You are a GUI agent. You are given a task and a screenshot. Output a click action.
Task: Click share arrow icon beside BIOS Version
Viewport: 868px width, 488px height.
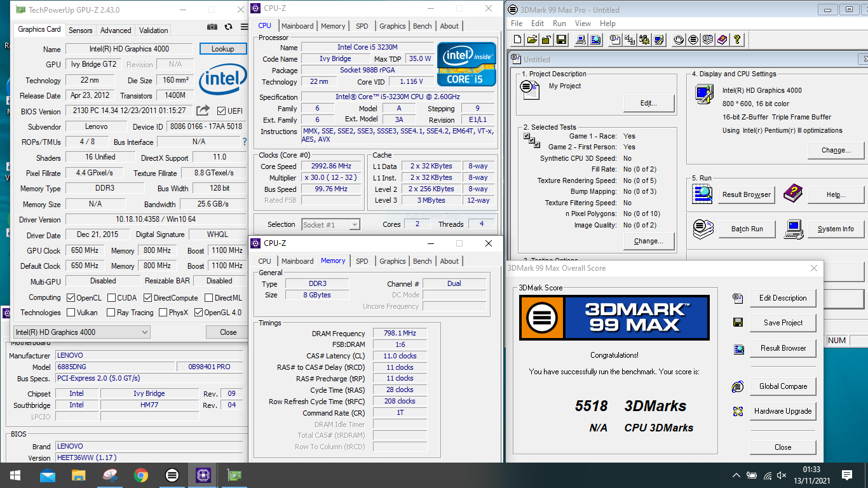[x=203, y=111]
